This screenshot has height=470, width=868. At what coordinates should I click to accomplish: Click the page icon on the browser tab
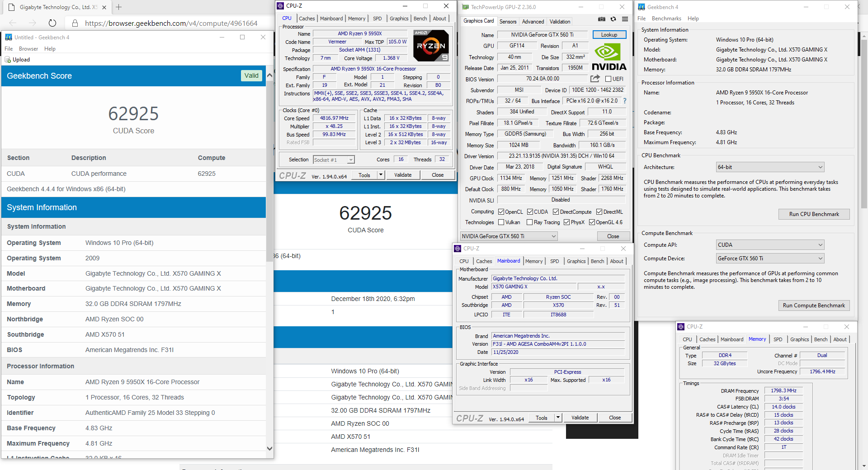(11, 7)
